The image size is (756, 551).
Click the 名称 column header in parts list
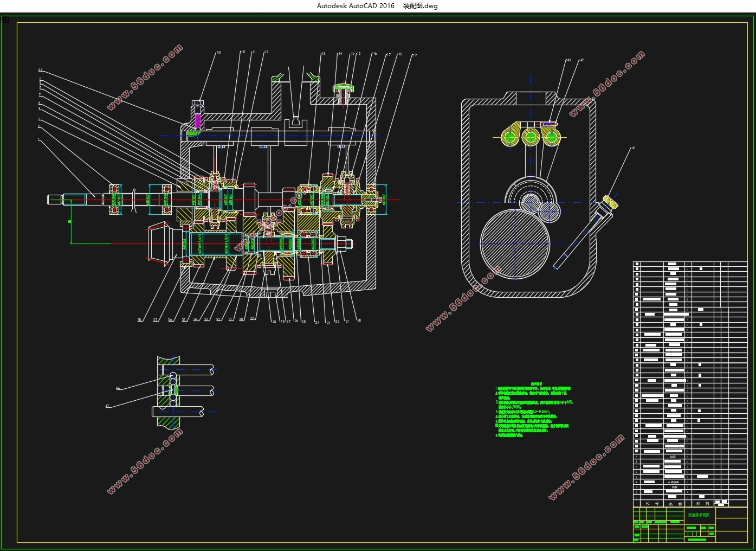(675, 503)
